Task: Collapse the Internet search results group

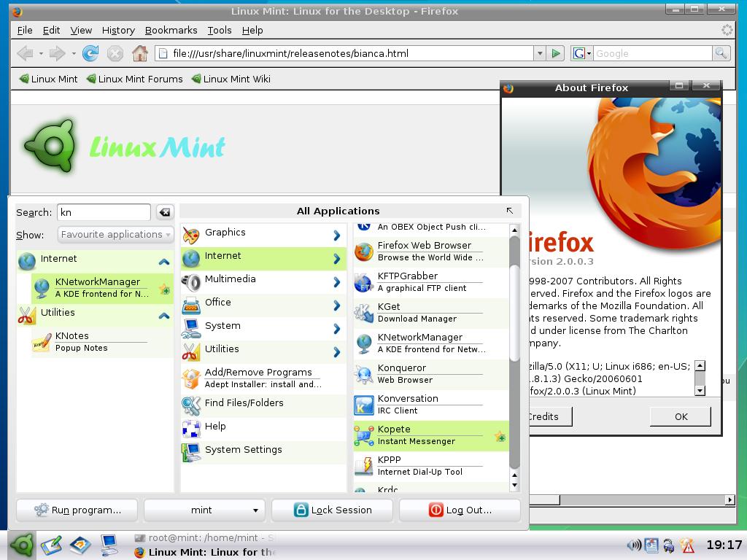Action: click(164, 262)
